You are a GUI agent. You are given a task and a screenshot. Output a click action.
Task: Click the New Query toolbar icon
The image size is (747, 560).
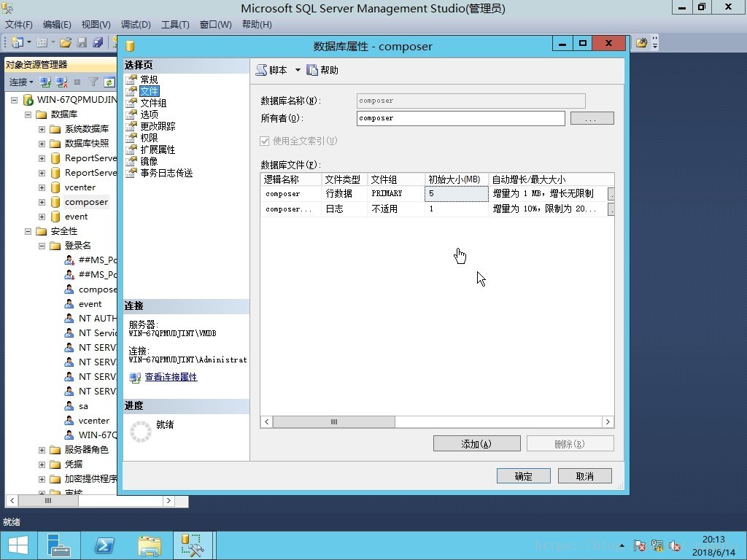pos(18,42)
